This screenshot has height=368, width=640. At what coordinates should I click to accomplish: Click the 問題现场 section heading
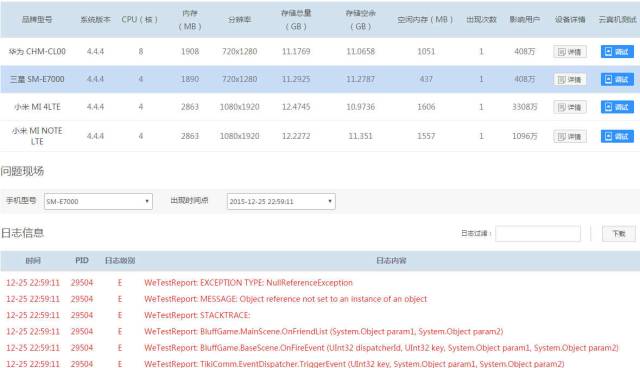click(22, 171)
